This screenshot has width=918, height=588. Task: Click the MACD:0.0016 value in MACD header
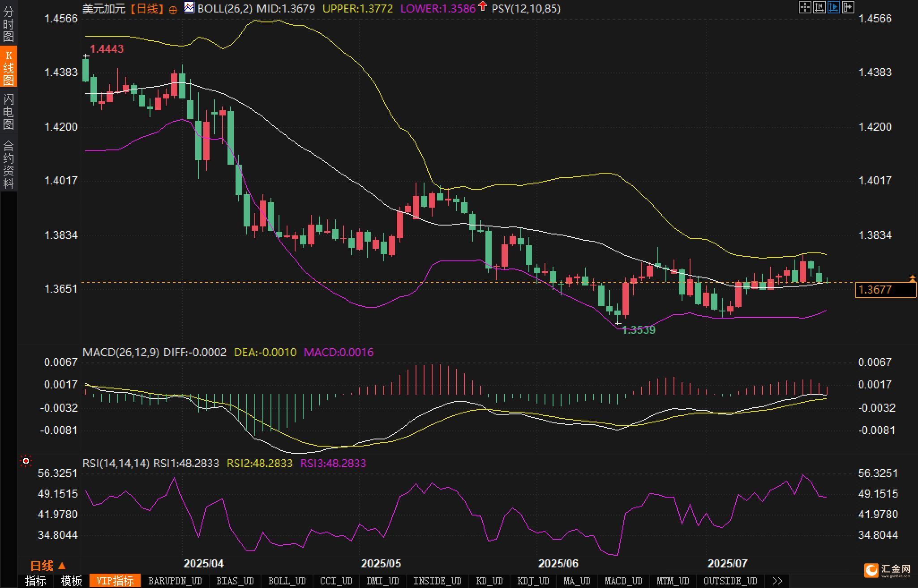click(x=339, y=352)
